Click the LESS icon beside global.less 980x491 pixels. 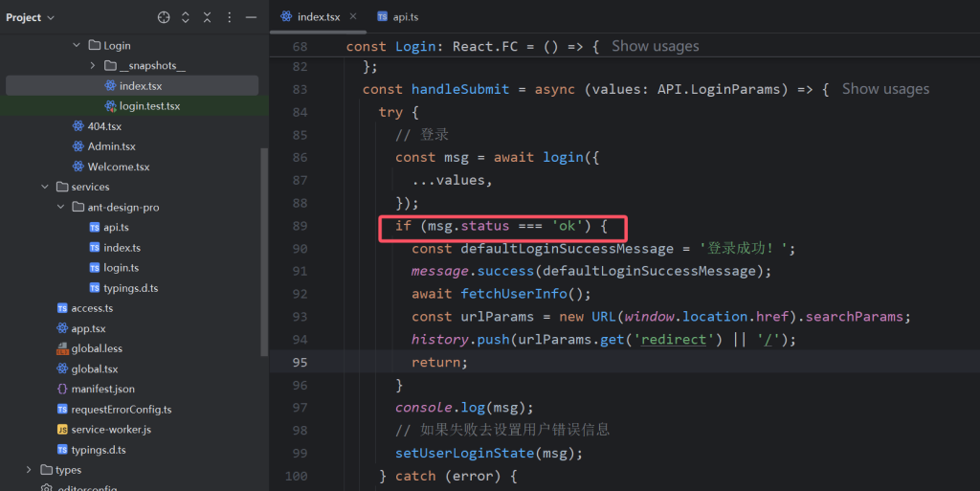point(62,348)
